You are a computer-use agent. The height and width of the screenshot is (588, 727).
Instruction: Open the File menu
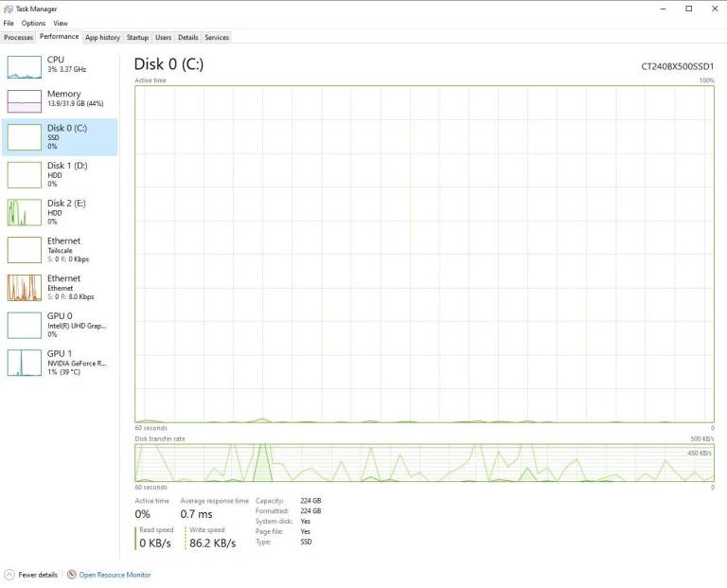point(9,23)
